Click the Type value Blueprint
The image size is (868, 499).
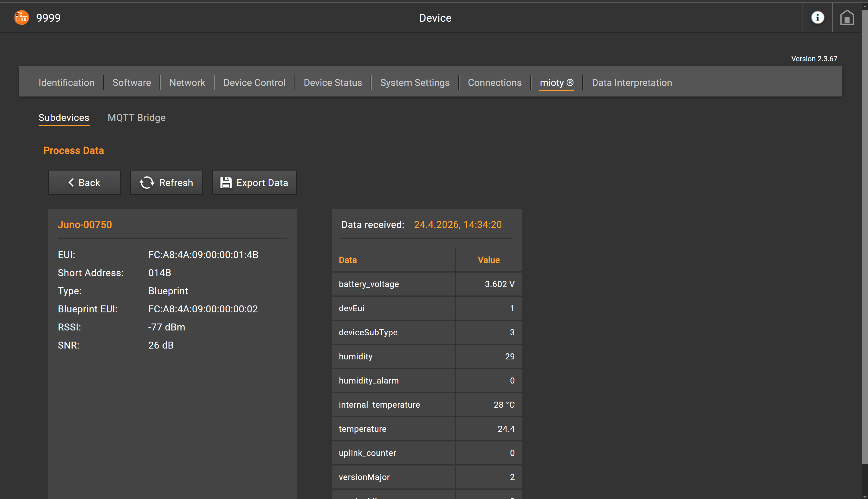click(168, 291)
